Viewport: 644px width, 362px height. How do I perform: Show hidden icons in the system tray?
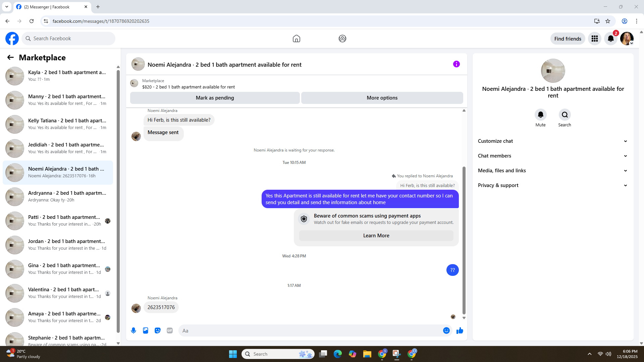coord(590,354)
